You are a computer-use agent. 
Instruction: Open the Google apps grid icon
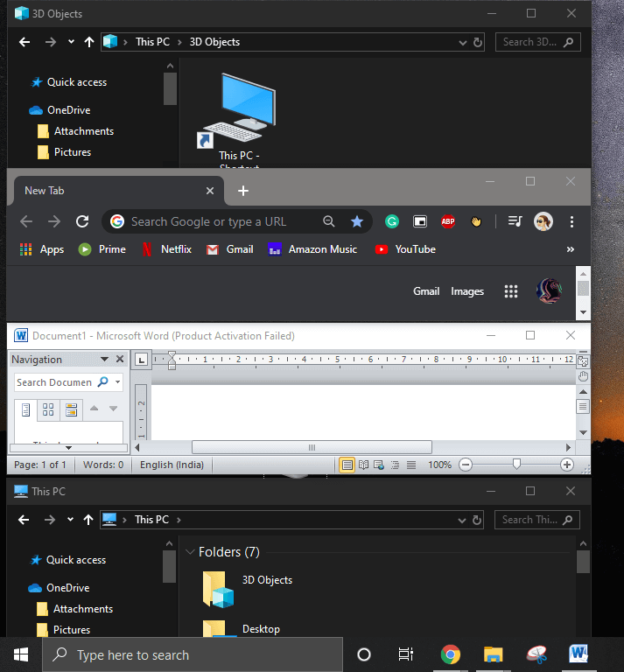pyautogui.click(x=511, y=291)
